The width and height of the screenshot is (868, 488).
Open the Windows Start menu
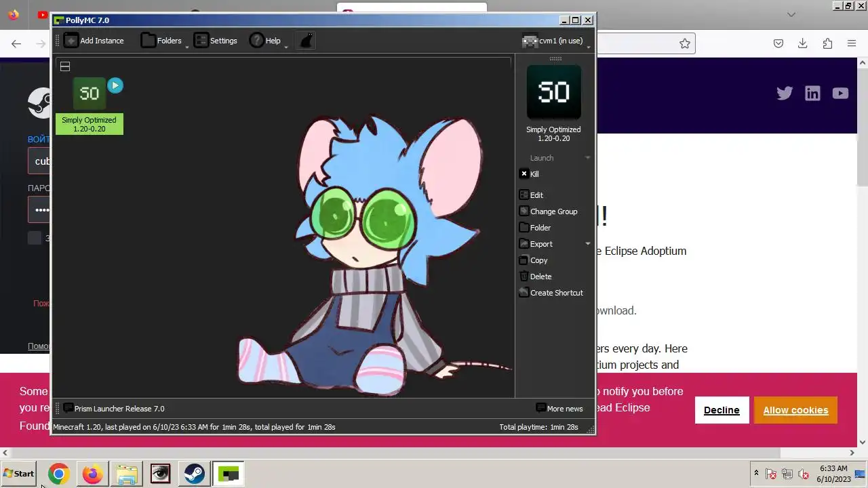click(19, 474)
